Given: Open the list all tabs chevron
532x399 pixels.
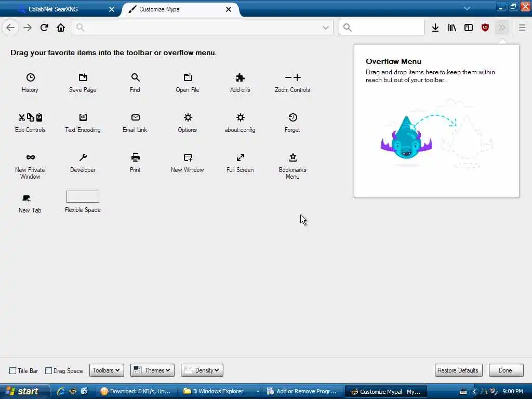Looking at the screenshot, I should tap(467, 8).
